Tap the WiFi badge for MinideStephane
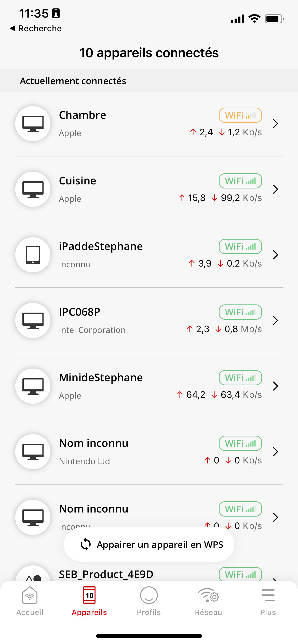 pyautogui.click(x=240, y=378)
